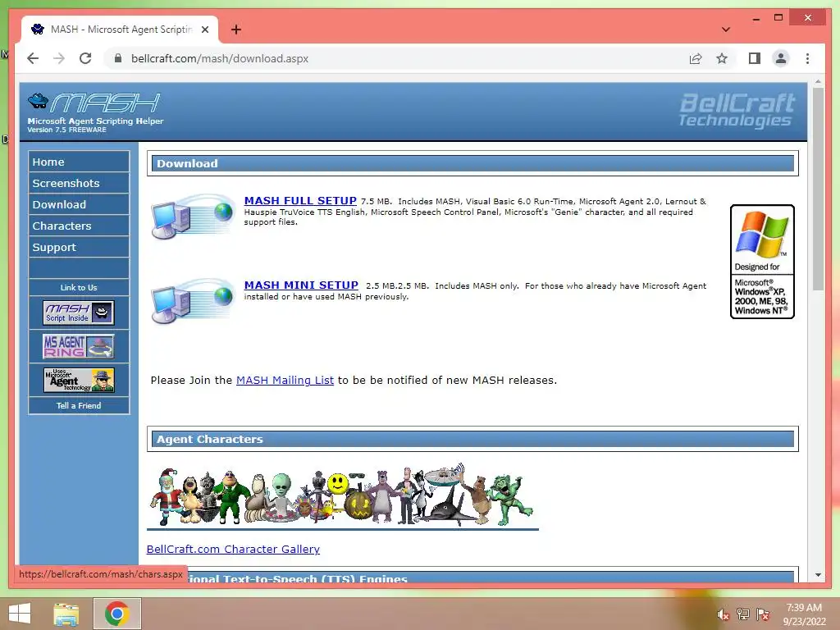Open the BellCraft.com Character Gallery link
This screenshot has width=840, height=630.
(233, 549)
